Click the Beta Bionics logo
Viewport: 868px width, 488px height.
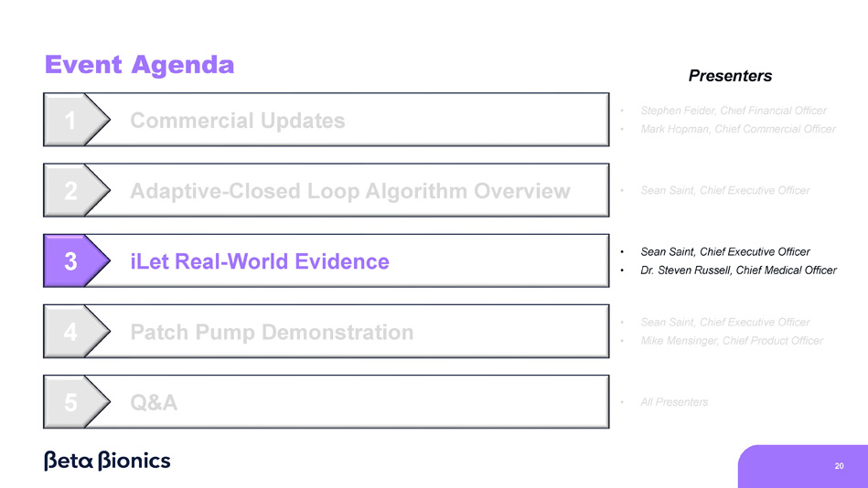[x=107, y=461]
